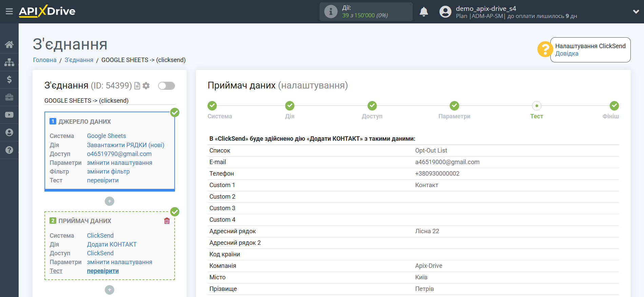Screen dimensions: 644x297
Task: Open video tutorials YouTube icon
Action: (9, 115)
